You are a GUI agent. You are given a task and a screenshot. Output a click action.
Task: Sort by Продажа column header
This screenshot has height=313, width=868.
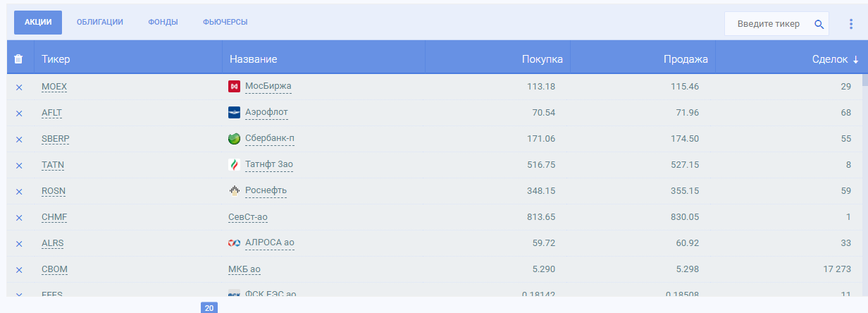(x=686, y=59)
